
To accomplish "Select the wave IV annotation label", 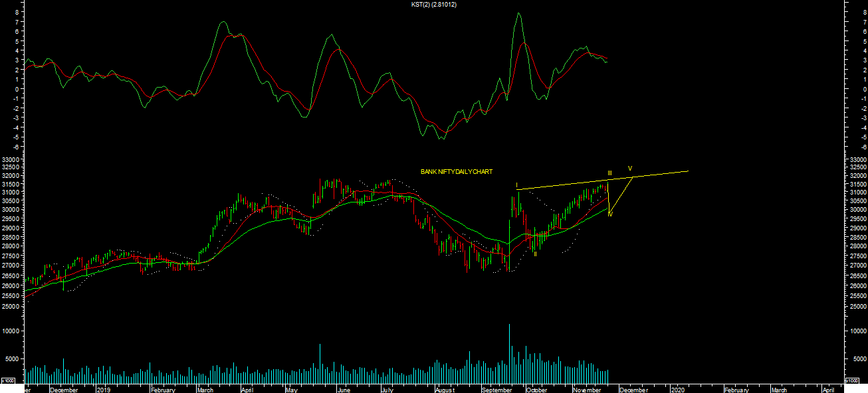I will point(609,214).
